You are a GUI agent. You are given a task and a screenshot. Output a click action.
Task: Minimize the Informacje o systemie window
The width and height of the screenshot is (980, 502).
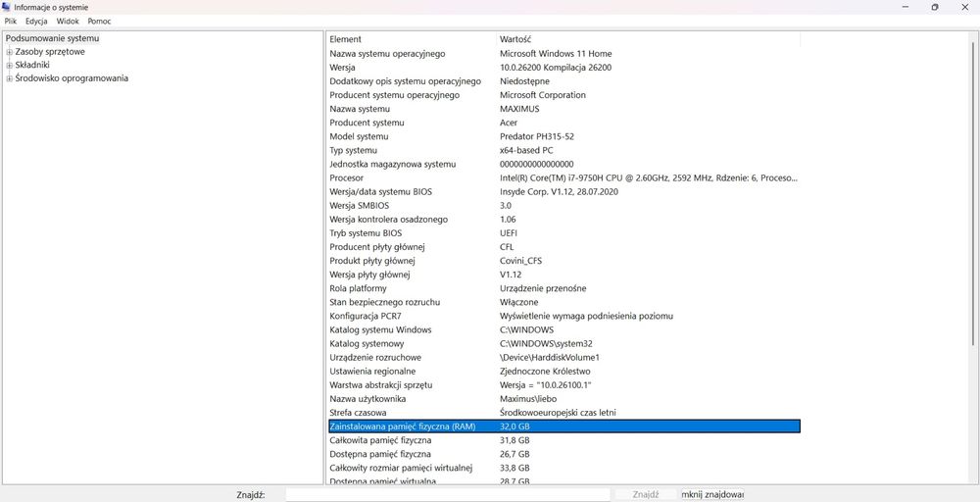[x=906, y=8]
